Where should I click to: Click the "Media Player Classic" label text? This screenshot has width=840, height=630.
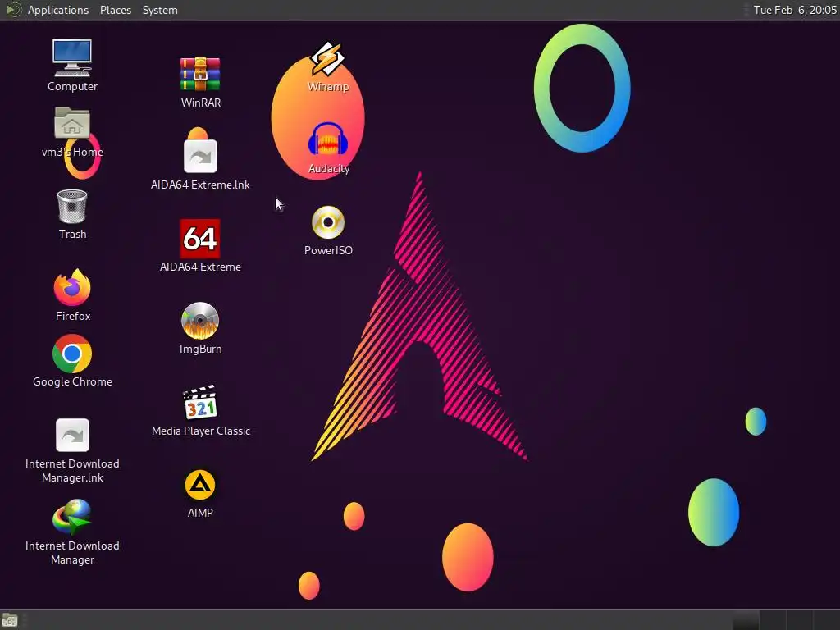click(201, 431)
